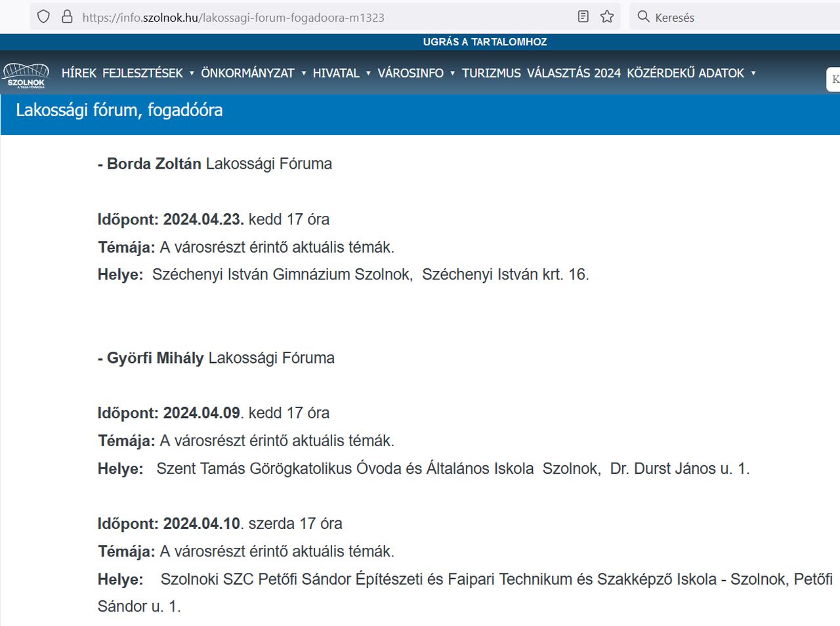Click the padlock site security icon
840x626 pixels.
[67, 17]
